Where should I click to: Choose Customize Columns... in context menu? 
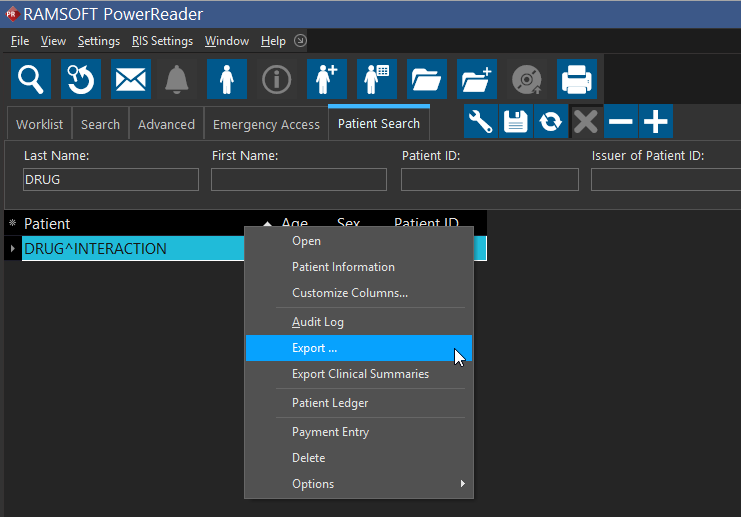pos(359,293)
